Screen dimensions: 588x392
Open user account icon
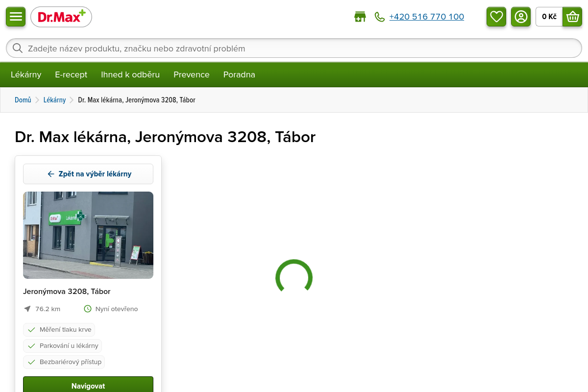(x=521, y=17)
